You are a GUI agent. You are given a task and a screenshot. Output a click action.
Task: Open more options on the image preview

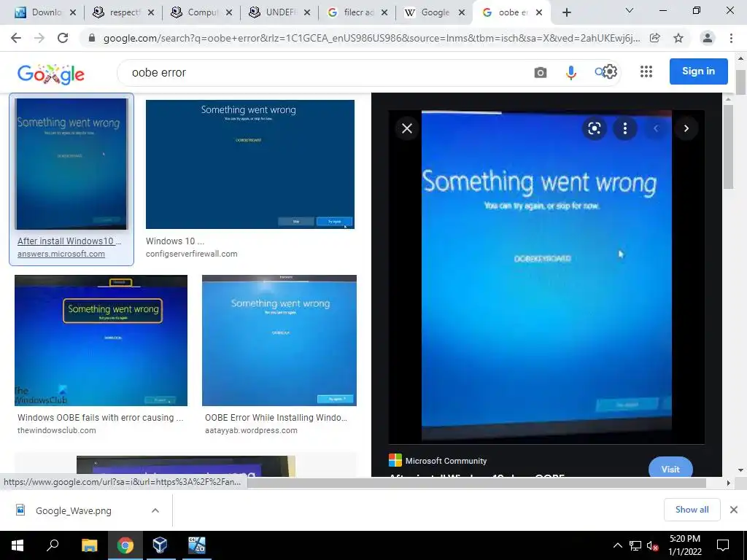(625, 128)
